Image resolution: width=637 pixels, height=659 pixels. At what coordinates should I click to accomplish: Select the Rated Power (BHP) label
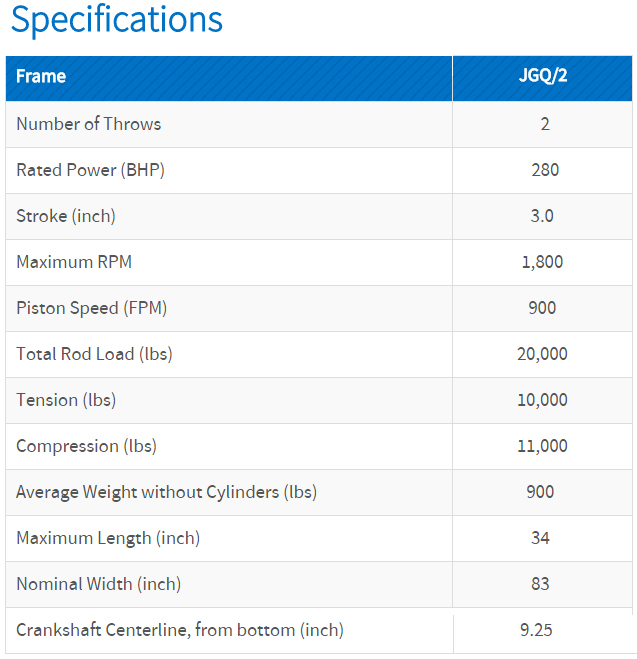tap(90, 170)
